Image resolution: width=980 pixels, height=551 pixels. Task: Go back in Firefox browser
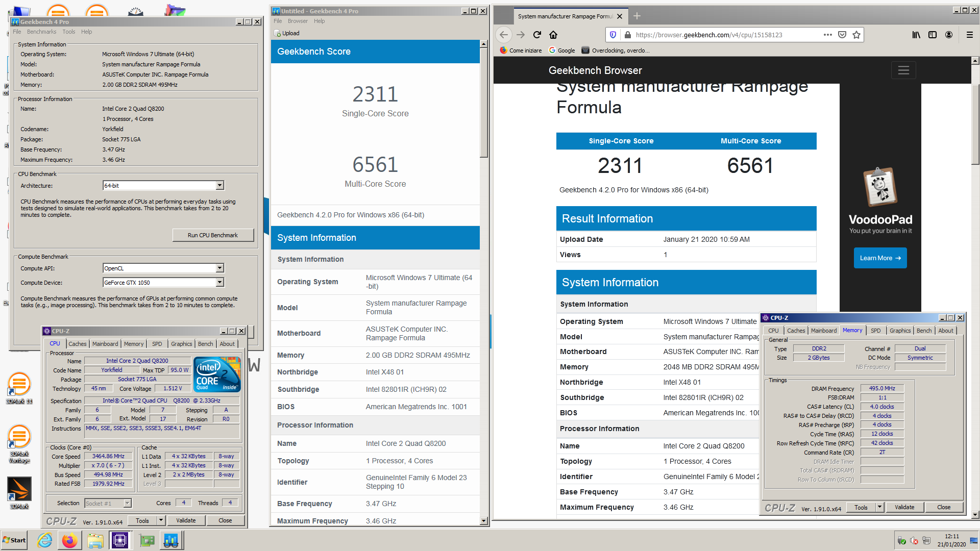[504, 35]
